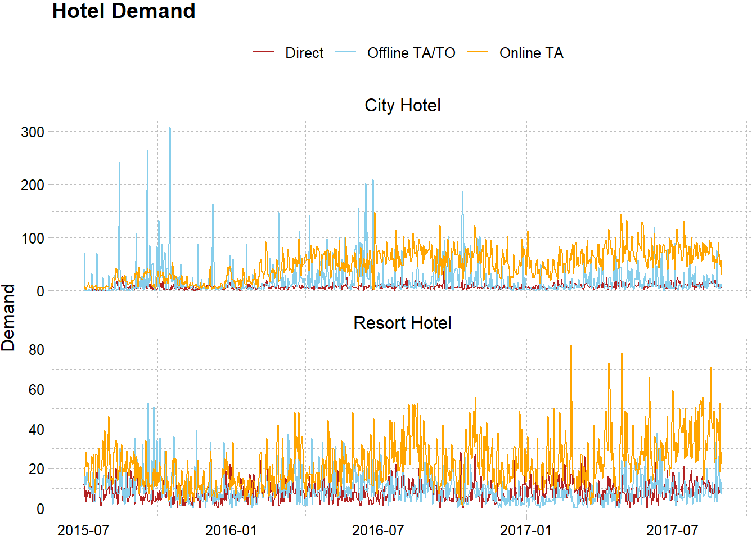756x540 pixels.
Task: Select the Direct legend label
Action: [x=304, y=53]
